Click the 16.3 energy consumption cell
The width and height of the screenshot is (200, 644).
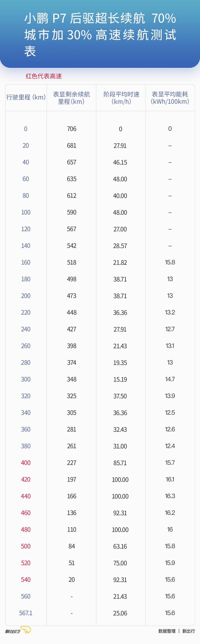click(170, 496)
